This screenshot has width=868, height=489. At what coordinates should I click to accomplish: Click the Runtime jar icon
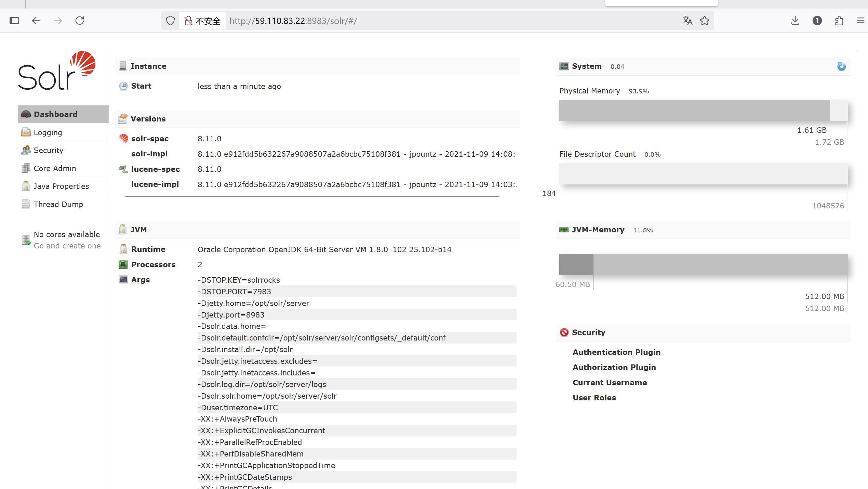coord(123,249)
